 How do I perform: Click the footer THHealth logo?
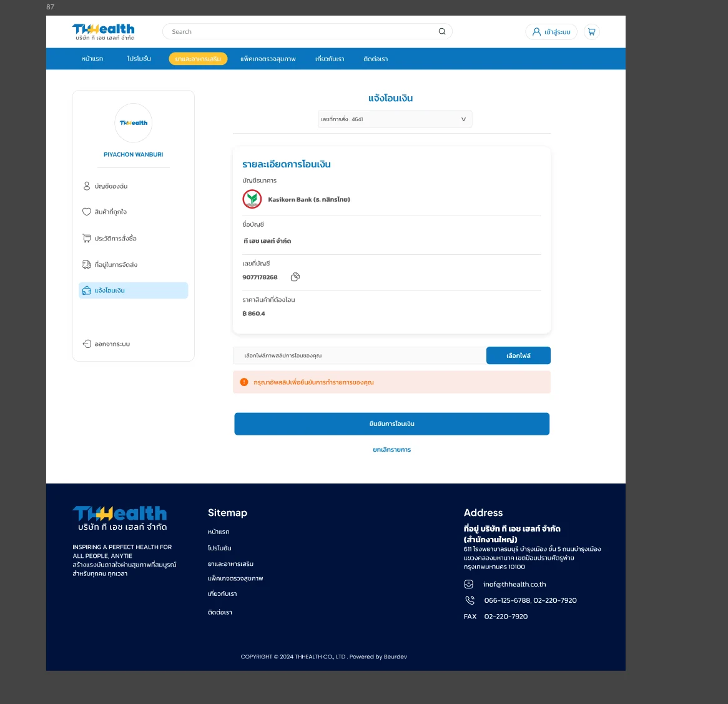120,518
